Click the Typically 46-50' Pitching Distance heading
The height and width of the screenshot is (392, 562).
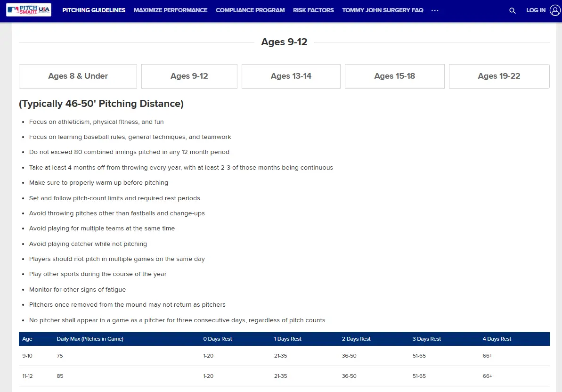101,104
